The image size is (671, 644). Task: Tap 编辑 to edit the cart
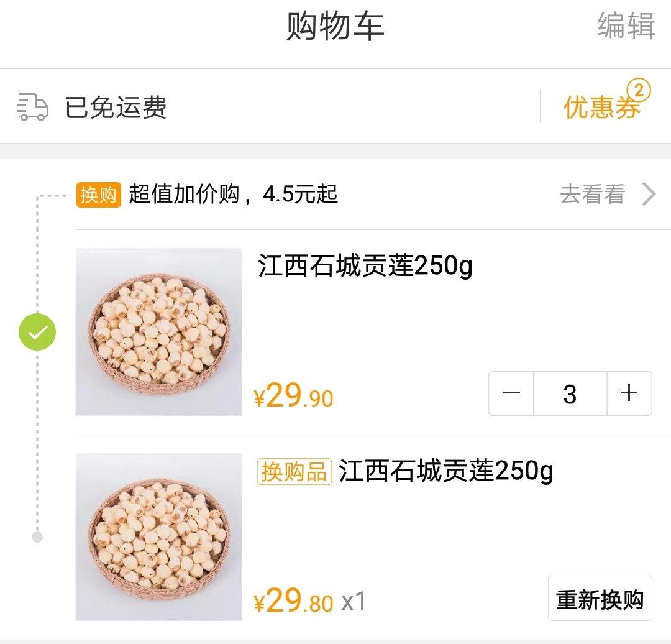coord(626,26)
